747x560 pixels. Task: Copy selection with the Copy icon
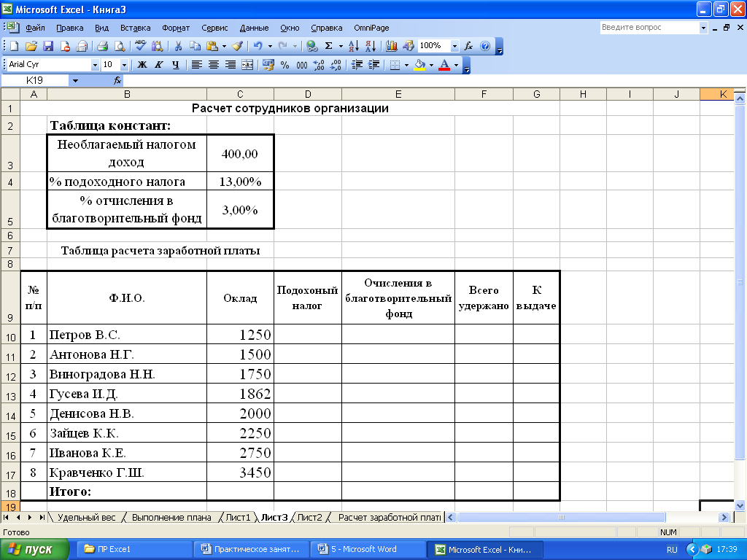click(195, 46)
